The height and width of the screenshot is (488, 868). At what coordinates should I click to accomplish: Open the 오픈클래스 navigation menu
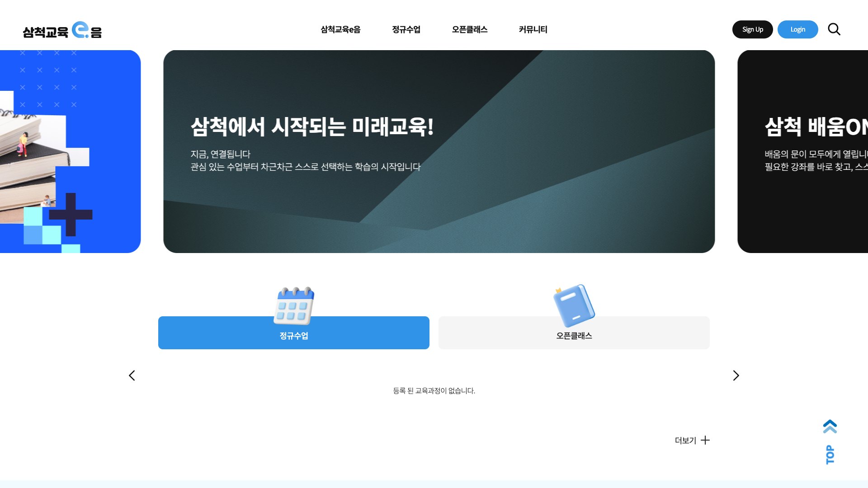pyautogui.click(x=470, y=29)
